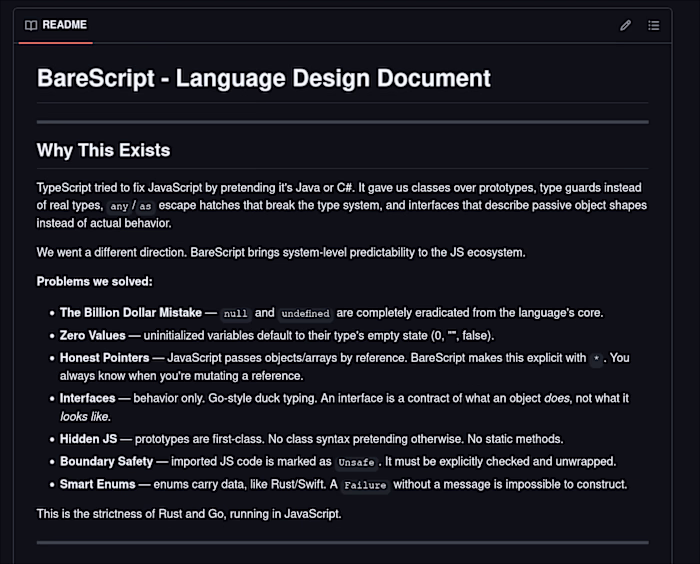This screenshot has width=700, height=564.
Task: Click the 'null' inline code
Action: pos(235,313)
